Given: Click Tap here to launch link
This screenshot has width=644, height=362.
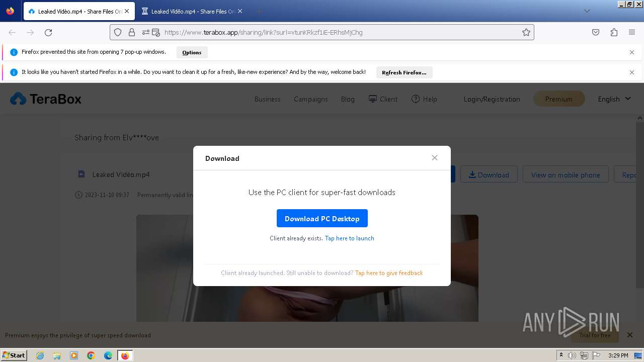Looking at the screenshot, I should click(349, 238).
